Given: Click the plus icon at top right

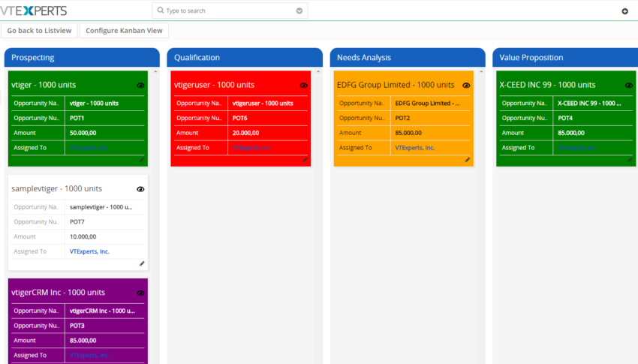Looking at the screenshot, I should click(x=625, y=11).
